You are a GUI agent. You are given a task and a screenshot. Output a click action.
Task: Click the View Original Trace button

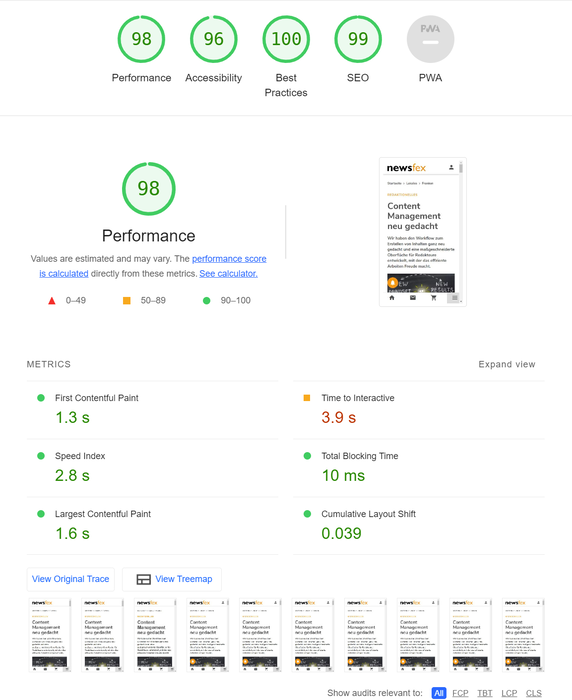[71, 579]
